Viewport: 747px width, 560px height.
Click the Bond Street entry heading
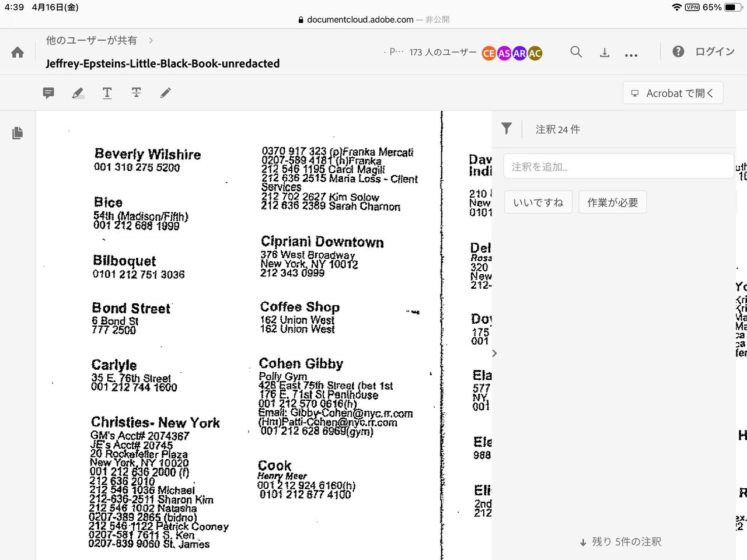tap(131, 308)
